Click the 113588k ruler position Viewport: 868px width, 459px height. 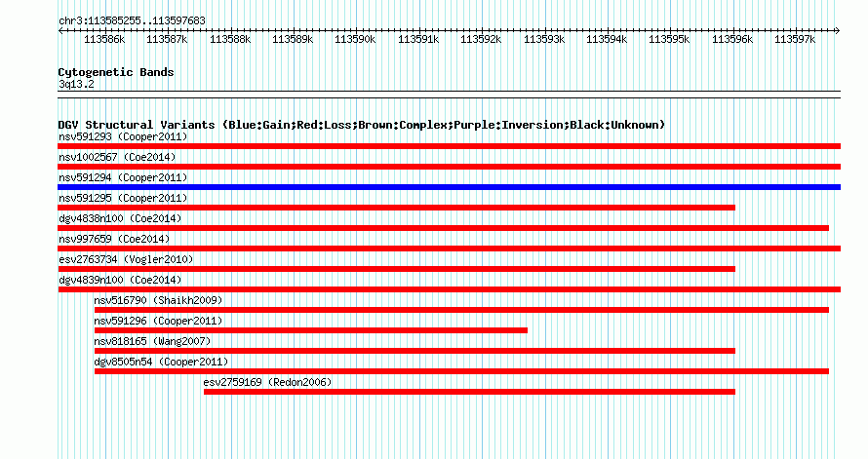point(230,39)
